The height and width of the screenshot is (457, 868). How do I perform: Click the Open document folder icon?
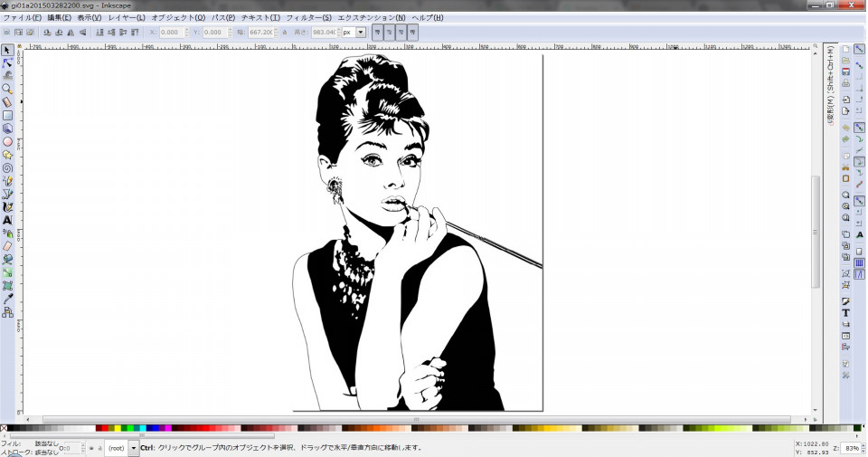tap(845, 61)
